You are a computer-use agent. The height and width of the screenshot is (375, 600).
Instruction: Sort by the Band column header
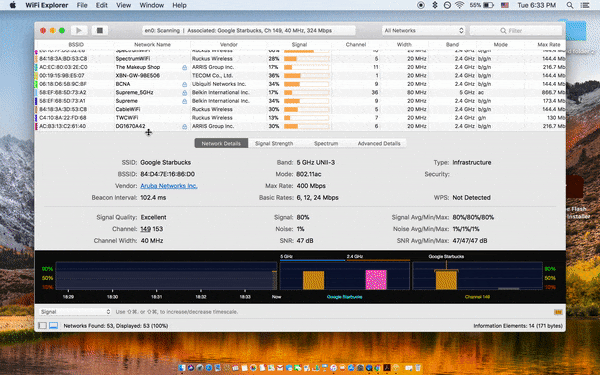[x=452, y=45]
